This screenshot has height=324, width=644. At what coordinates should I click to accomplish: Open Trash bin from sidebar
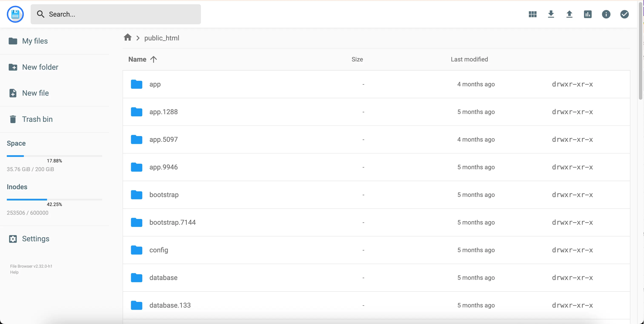pos(37,119)
